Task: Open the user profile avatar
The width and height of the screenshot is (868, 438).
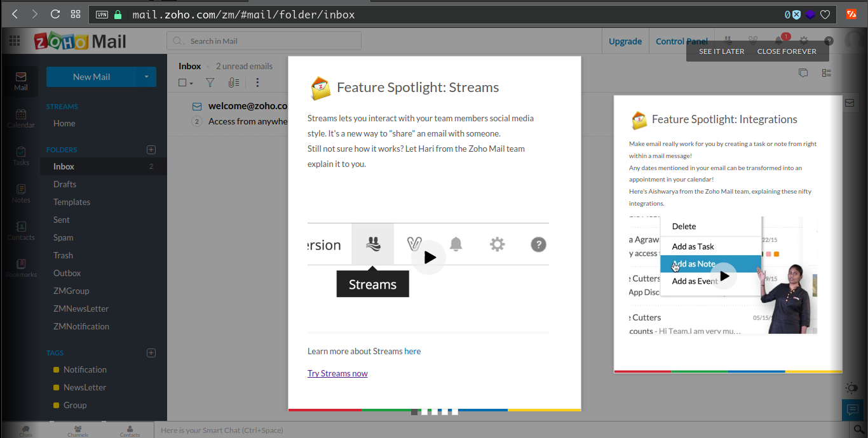Action: [x=855, y=41]
